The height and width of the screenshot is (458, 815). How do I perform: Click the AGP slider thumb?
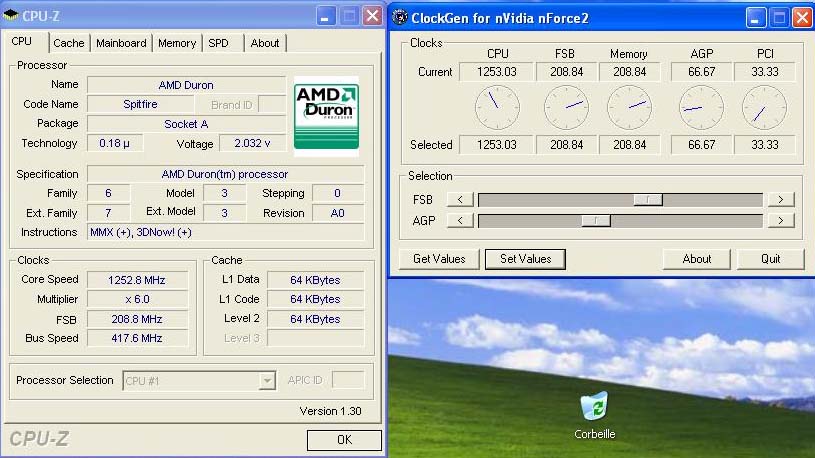tap(596, 220)
